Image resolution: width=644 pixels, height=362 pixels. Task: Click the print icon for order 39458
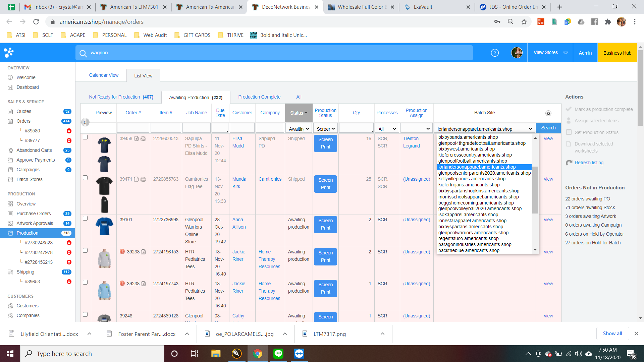coord(143,139)
